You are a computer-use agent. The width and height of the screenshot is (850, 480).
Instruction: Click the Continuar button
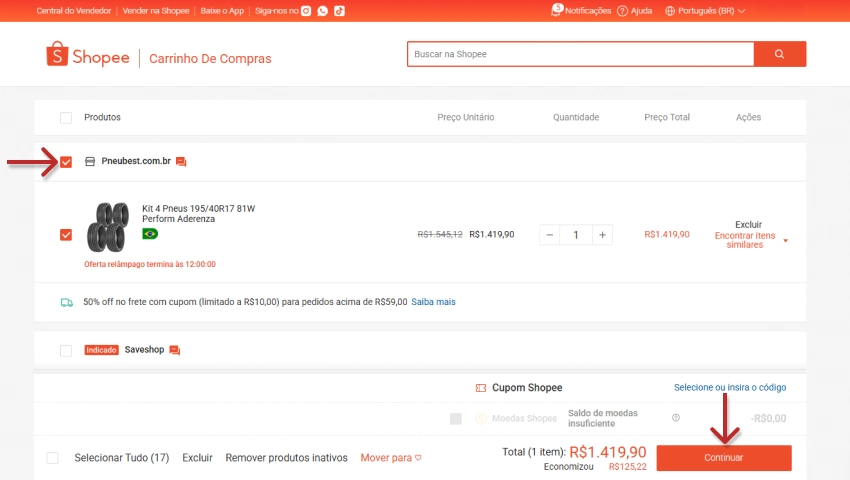(x=724, y=458)
